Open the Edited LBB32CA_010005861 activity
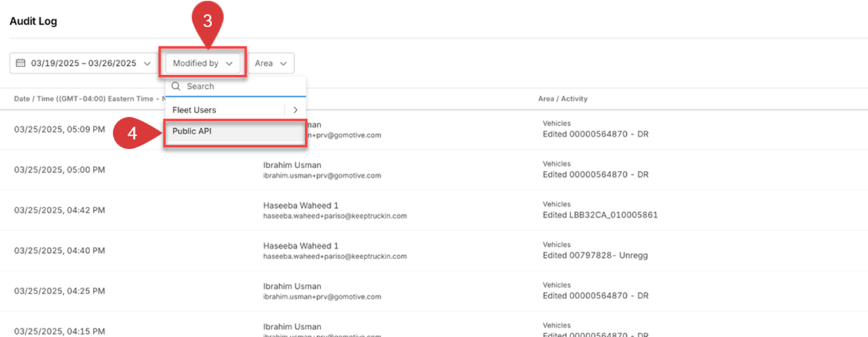This screenshot has height=337, width=868. pyautogui.click(x=600, y=215)
